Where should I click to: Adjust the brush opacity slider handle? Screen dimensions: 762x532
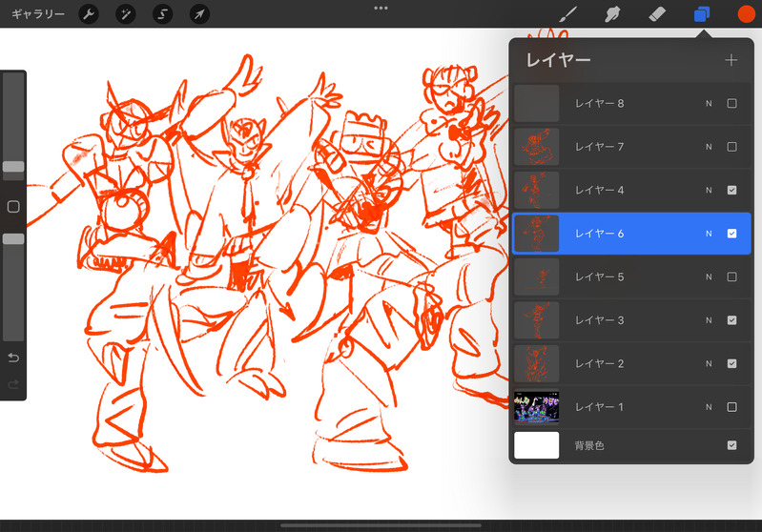13,238
